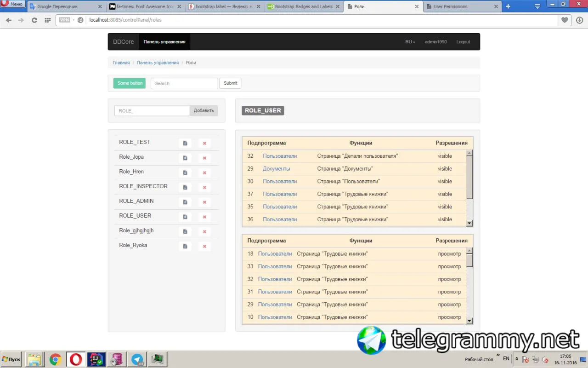Toggle the VPN badge in address bar
Viewport: 588px width, 368px height.
[65, 20]
